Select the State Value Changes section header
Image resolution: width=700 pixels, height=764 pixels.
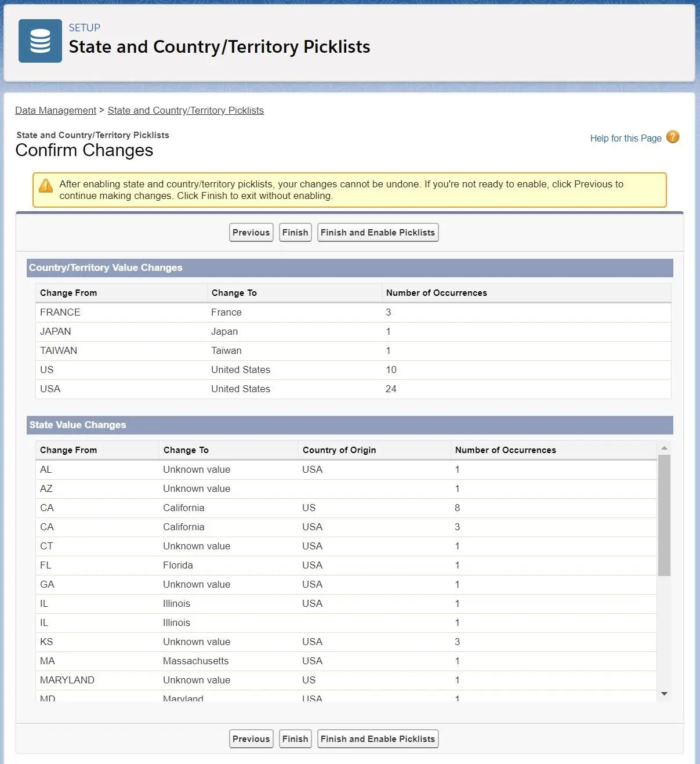pos(350,425)
